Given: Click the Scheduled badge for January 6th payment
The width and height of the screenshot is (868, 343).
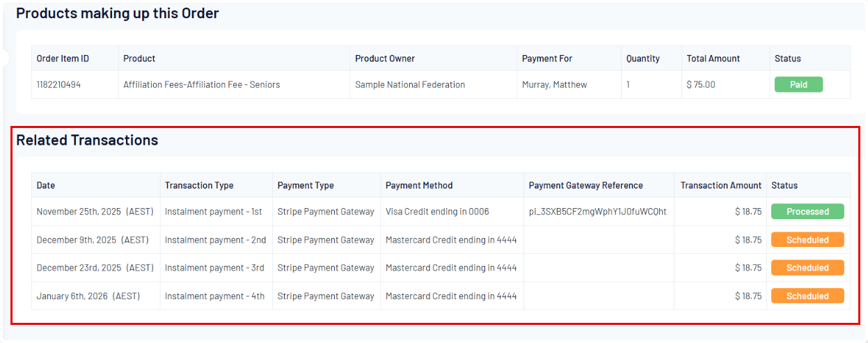Looking at the screenshot, I should [807, 296].
